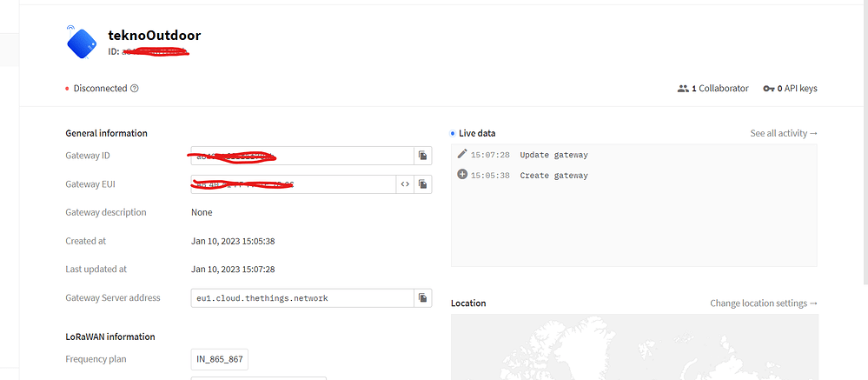Click the pencil icon beside Update gateway

point(462,154)
